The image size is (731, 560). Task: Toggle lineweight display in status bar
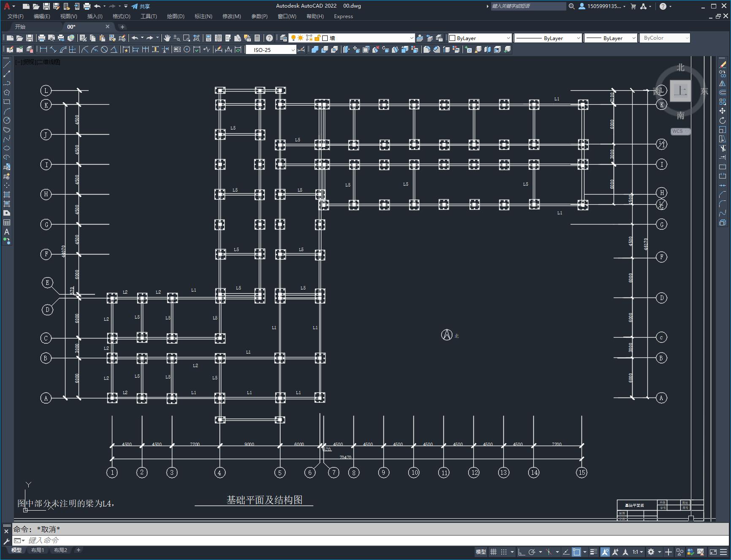[x=593, y=552]
